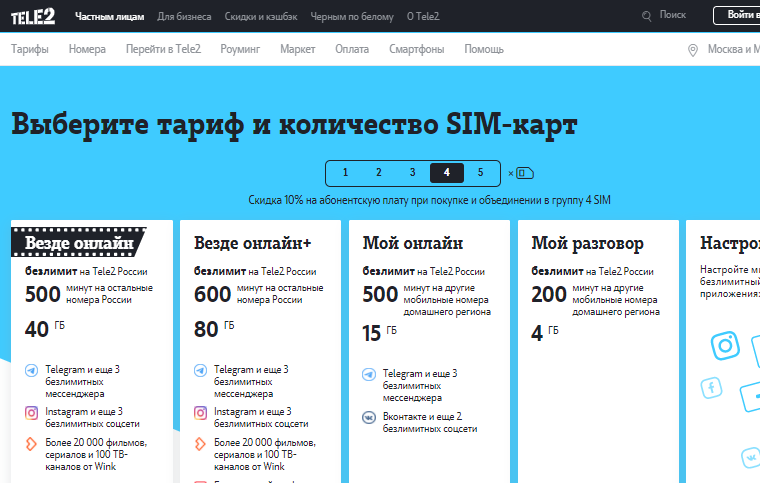The width and height of the screenshot is (760, 483).
Task: Select 5 SIM cards quantity
Action: 480,172
